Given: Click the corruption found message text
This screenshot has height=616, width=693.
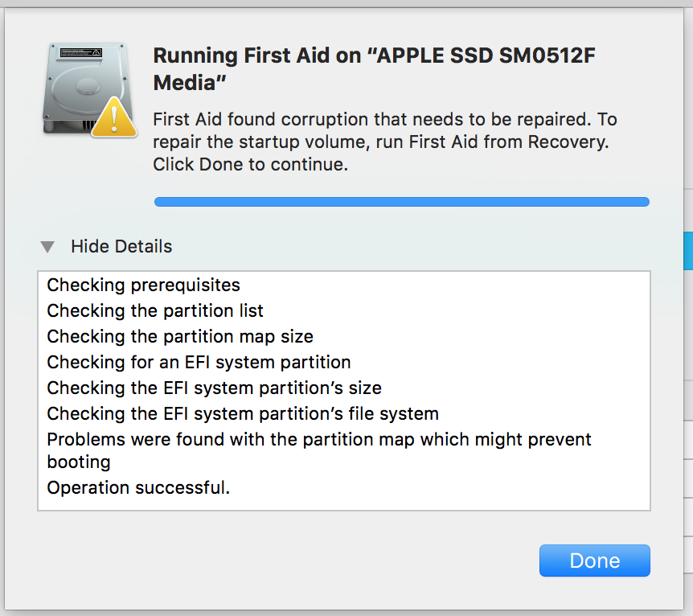Looking at the screenshot, I should coord(384,130).
